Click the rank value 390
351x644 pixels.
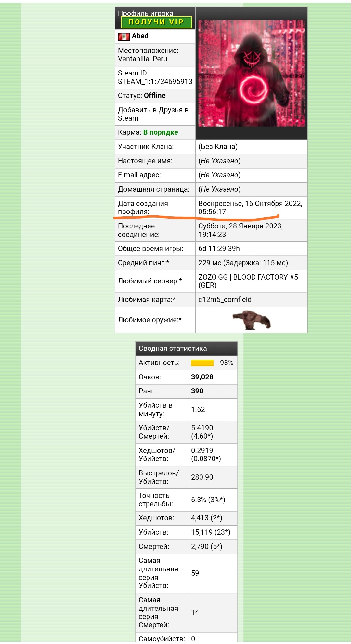tap(197, 391)
